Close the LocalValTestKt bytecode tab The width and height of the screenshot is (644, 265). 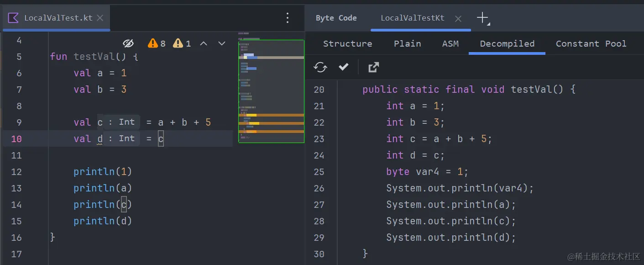click(x=458, y=18)
